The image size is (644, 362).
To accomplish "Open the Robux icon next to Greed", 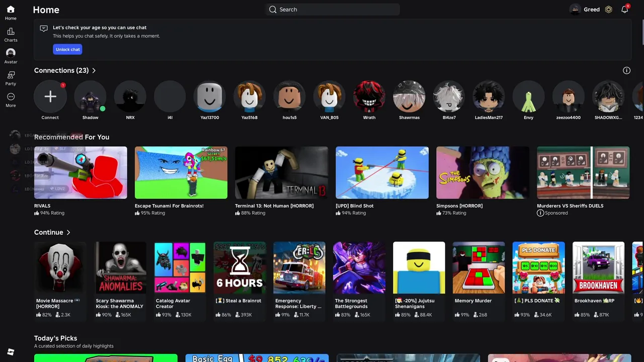I will [x=609, y=10].
